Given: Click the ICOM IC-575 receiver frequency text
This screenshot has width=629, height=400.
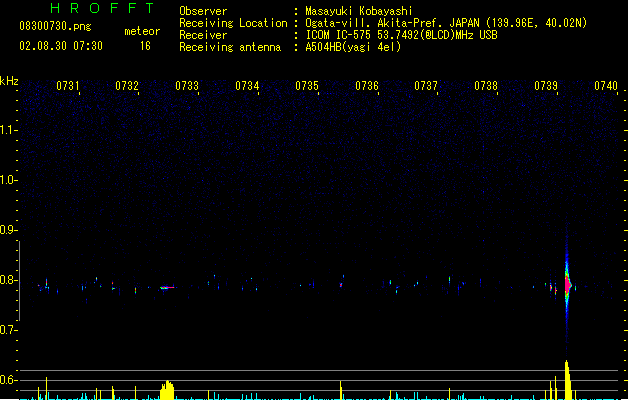Looking at the screenshot, I should pos(402,35).
